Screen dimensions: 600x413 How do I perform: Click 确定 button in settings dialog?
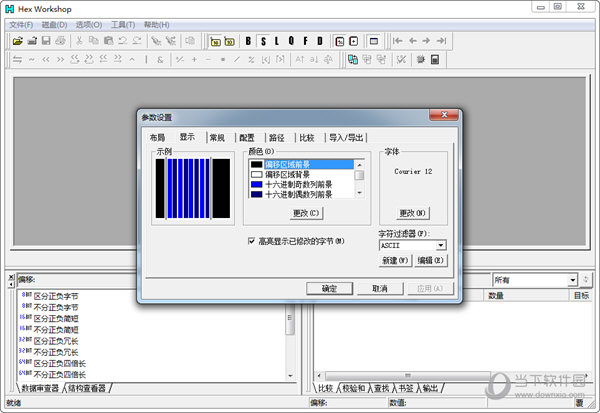(329, 289)
